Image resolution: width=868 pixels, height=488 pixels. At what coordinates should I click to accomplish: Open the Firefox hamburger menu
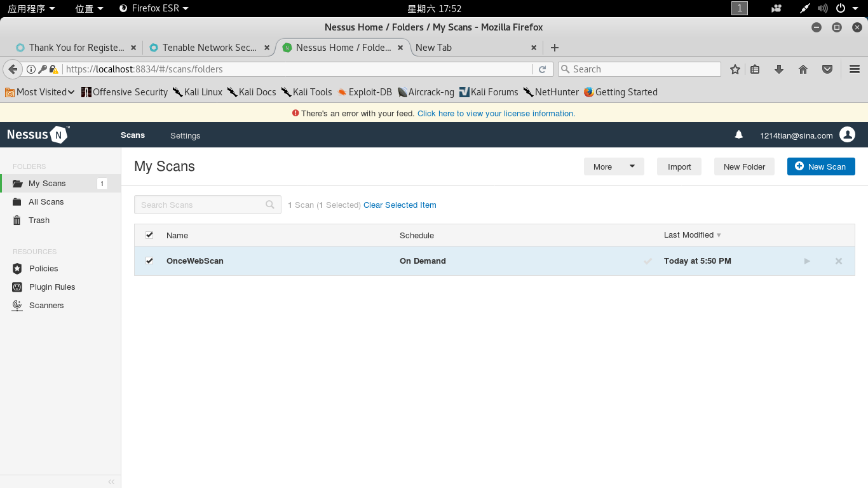[855, 69]
